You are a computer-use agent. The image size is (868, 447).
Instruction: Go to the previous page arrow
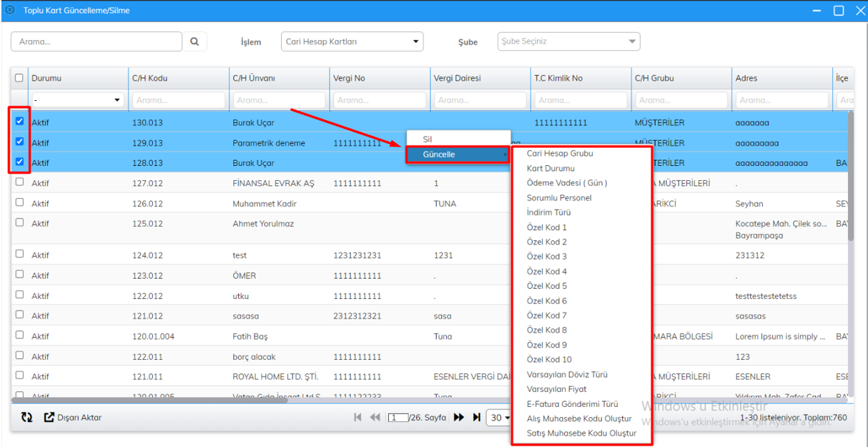coord(375,418)
